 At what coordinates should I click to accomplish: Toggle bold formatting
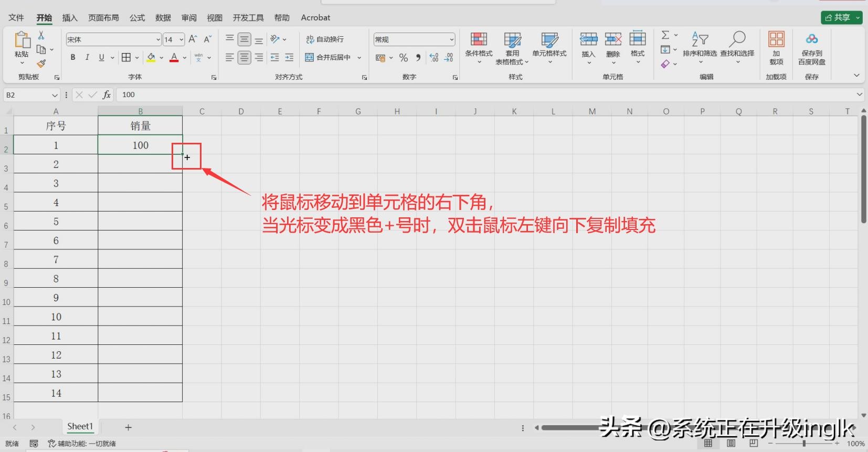[73, 57]
